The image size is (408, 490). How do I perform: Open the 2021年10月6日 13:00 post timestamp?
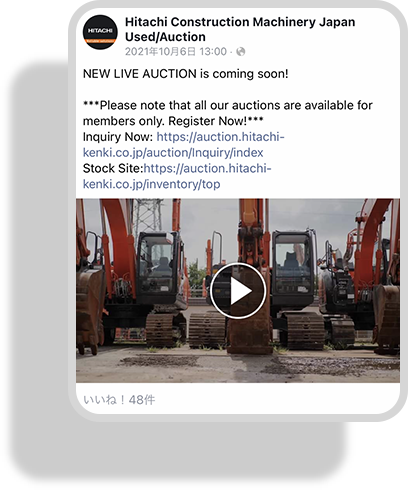pos(176,52)
